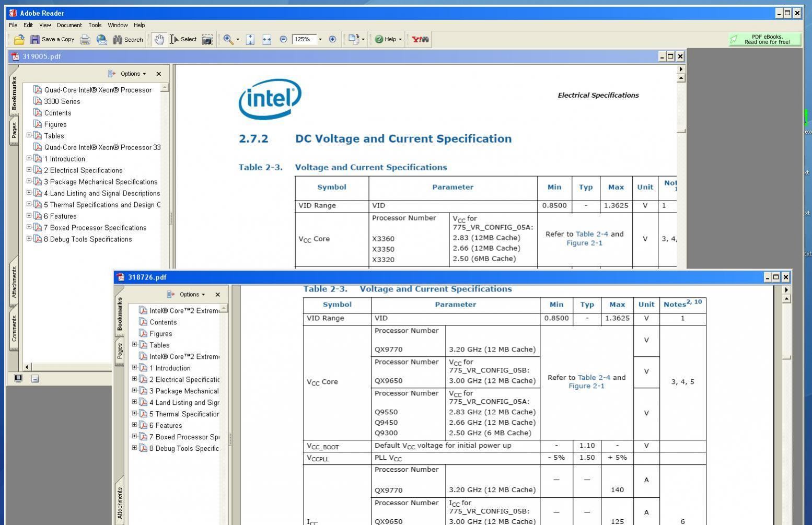Click Figure 2-1 link in 318726.pdf
Image resolution: width=812 pixels, height=525 pixels.
tap(586, 386)
